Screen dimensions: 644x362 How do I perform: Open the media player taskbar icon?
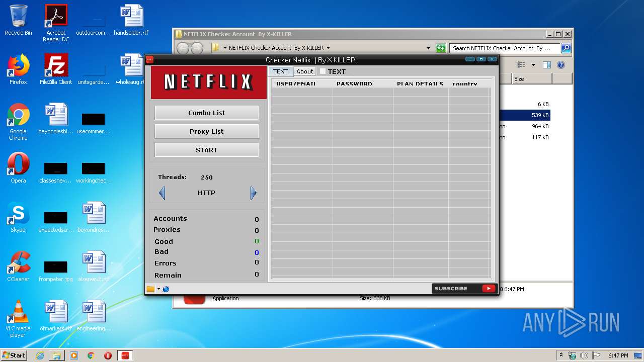74,355
